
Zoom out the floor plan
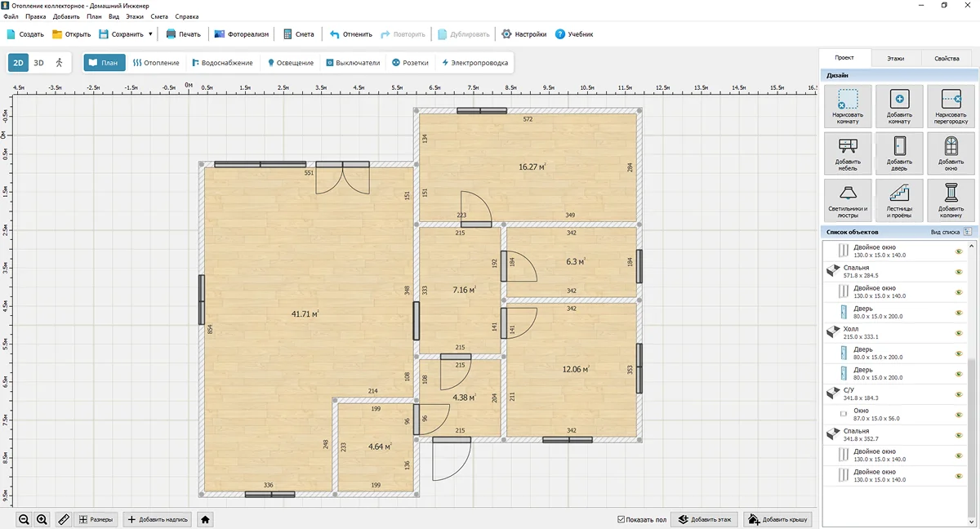pos(24,519)
